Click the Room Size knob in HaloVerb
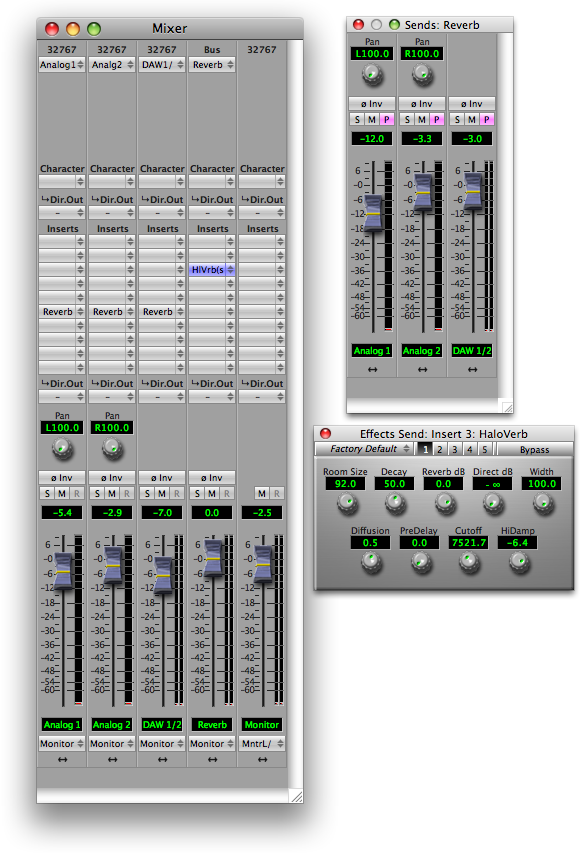The image size is (583, 853). point(346,503)
